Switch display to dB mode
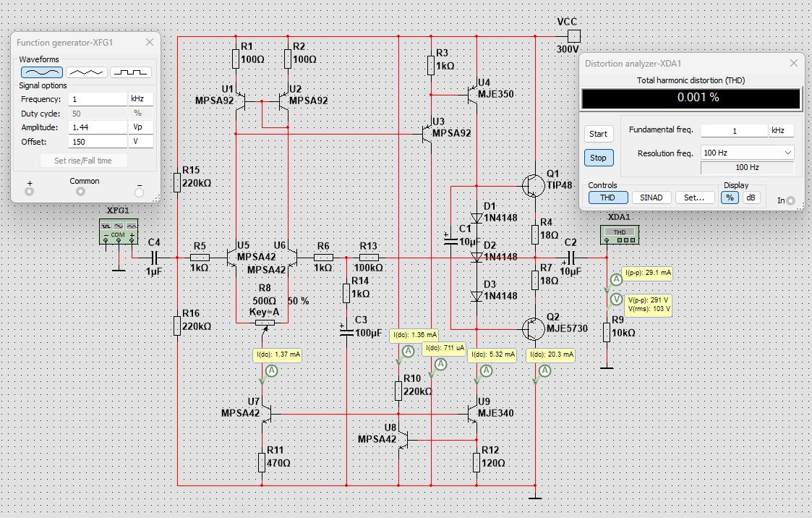This screenshot has width=812, height=518. (751, 198)
